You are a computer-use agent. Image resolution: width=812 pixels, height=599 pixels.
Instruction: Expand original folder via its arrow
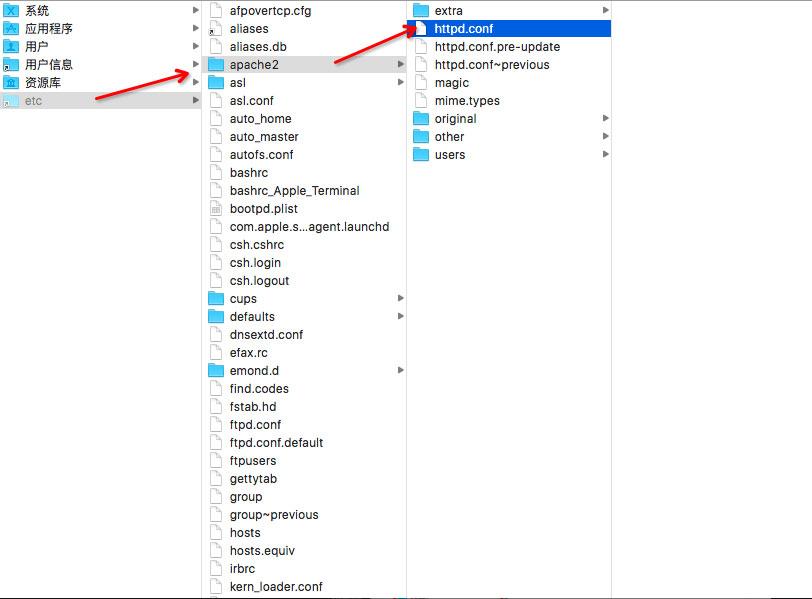pyautogui.click(x=606, y=118)
